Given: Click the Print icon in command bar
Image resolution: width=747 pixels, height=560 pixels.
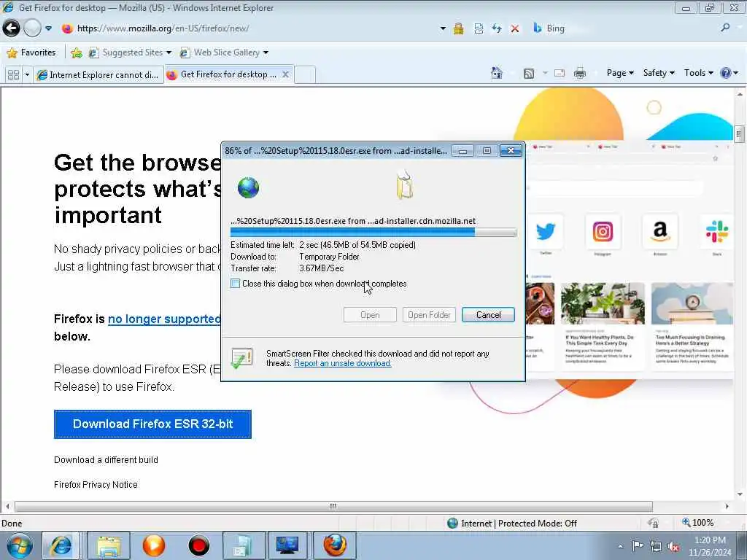Looking at the screenshot, I should tap(580, 74).
